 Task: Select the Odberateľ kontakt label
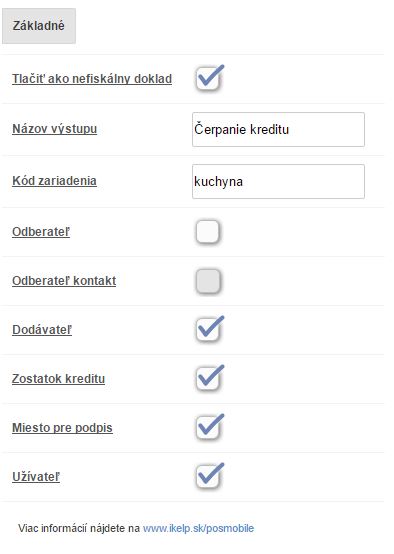coord(64,281)
